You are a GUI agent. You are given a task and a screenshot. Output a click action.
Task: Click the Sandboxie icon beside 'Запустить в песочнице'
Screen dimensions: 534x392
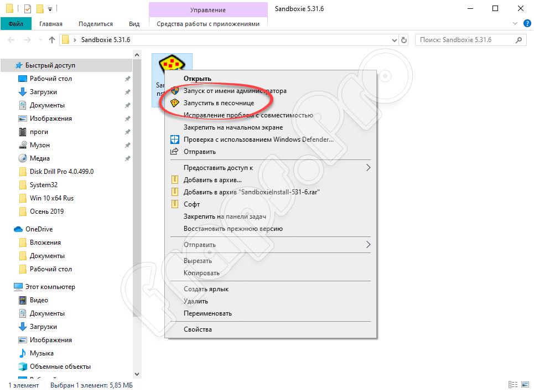point(174,103)
